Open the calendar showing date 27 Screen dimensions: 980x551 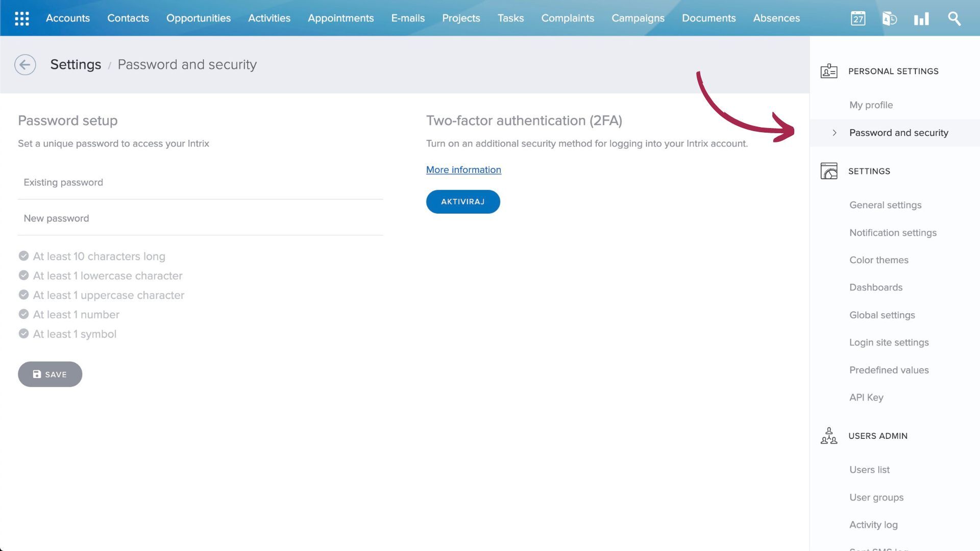(x=858, y=18)
